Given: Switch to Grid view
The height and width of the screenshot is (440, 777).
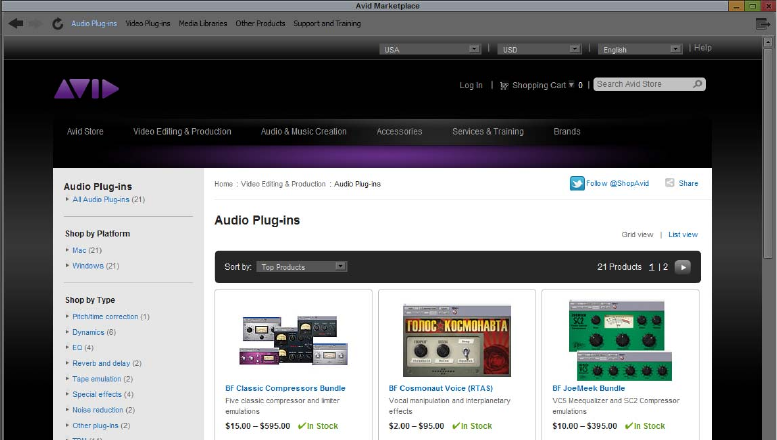Looking at the screenshot, I should click(x=637, y=234).
